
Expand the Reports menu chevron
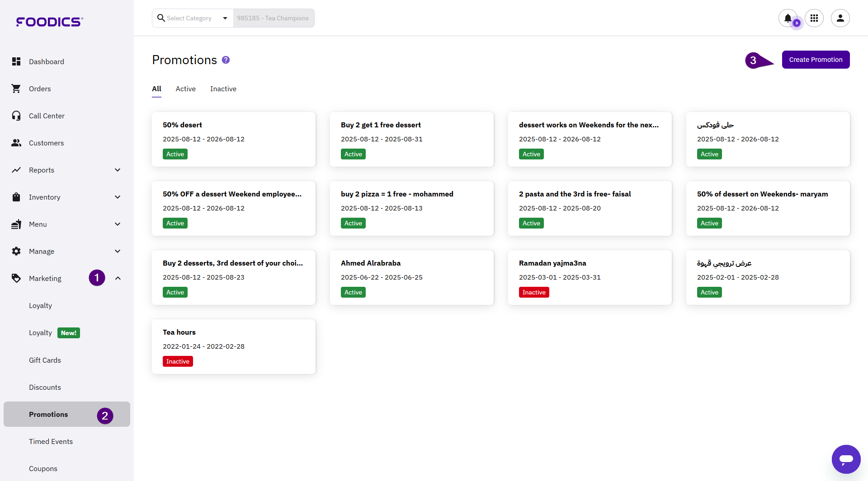118,170
